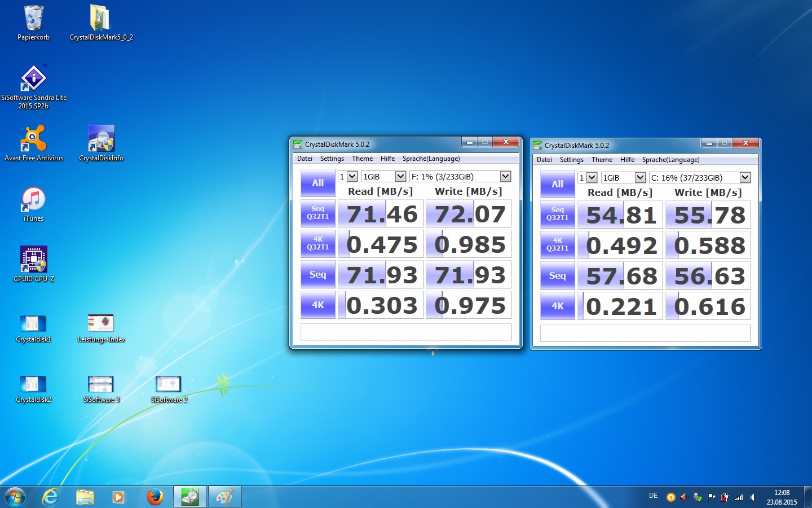Click the Show Desktop strip
The width and height of the screenshot is (812, 508).
coord(807,497)
